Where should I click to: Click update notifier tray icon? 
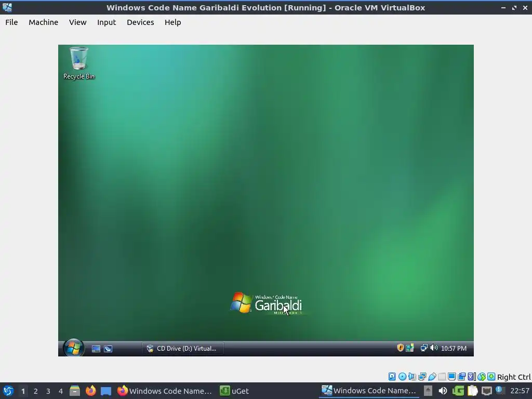tap(499, 390)
